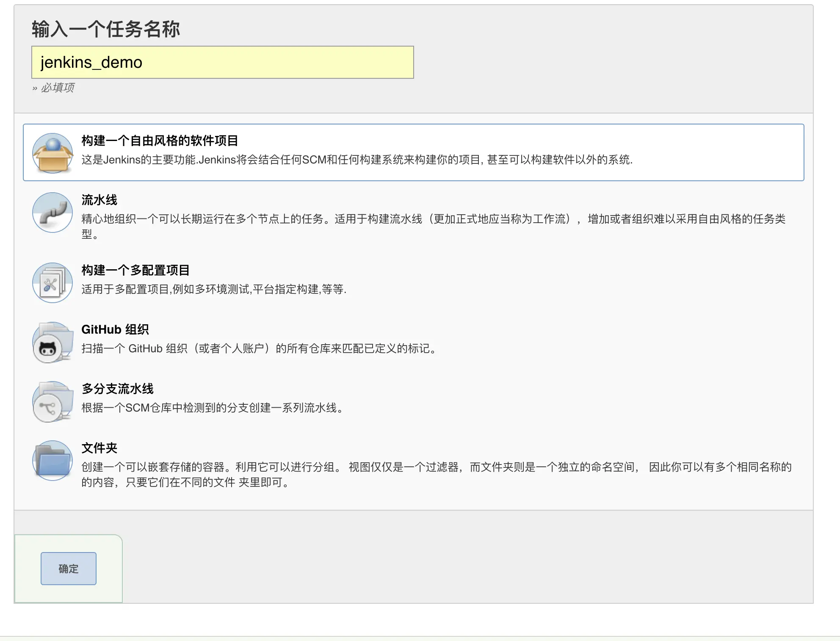Choose the 构建一个多配置项目 title

click(x=135, y=270)
